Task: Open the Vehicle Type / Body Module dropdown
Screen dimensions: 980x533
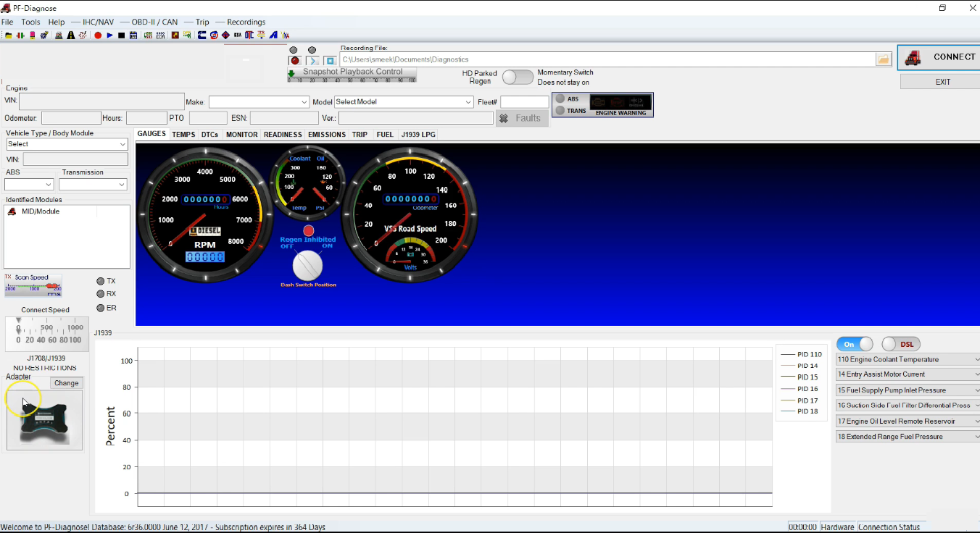Action: click(67, 144)
